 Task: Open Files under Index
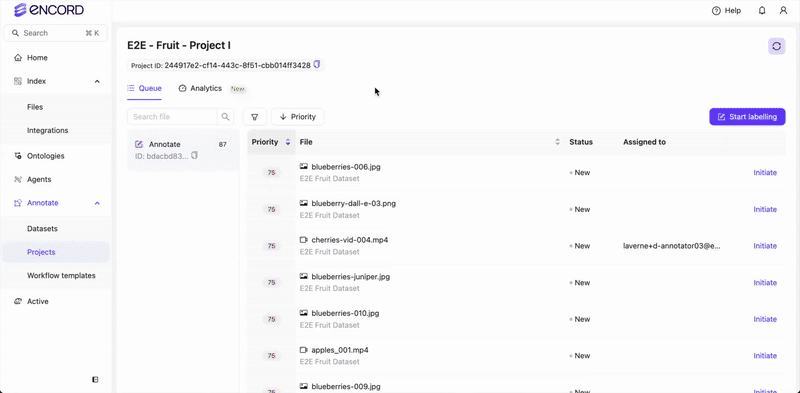[x=35, y=107]
